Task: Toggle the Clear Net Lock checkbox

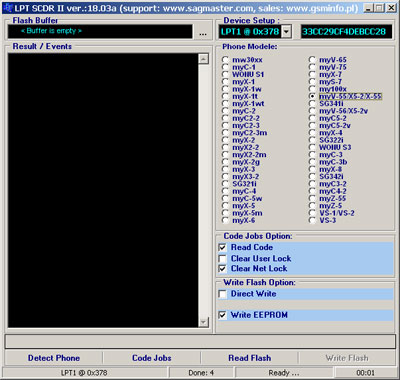Action: coord(222,268)
